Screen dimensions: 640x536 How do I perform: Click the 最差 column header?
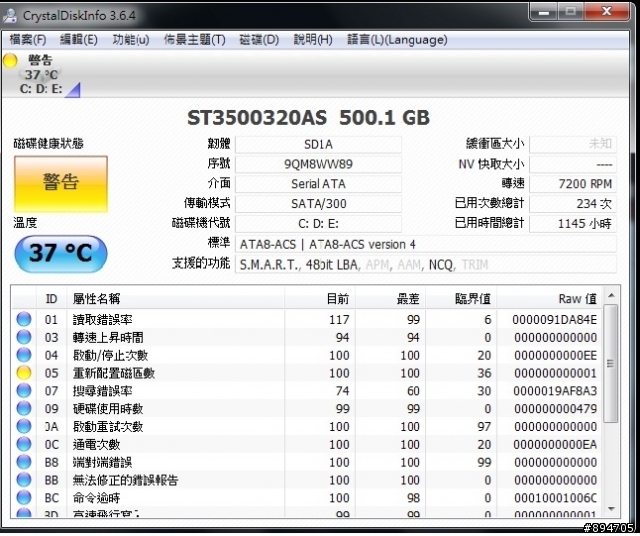click(x=391, y=299)
